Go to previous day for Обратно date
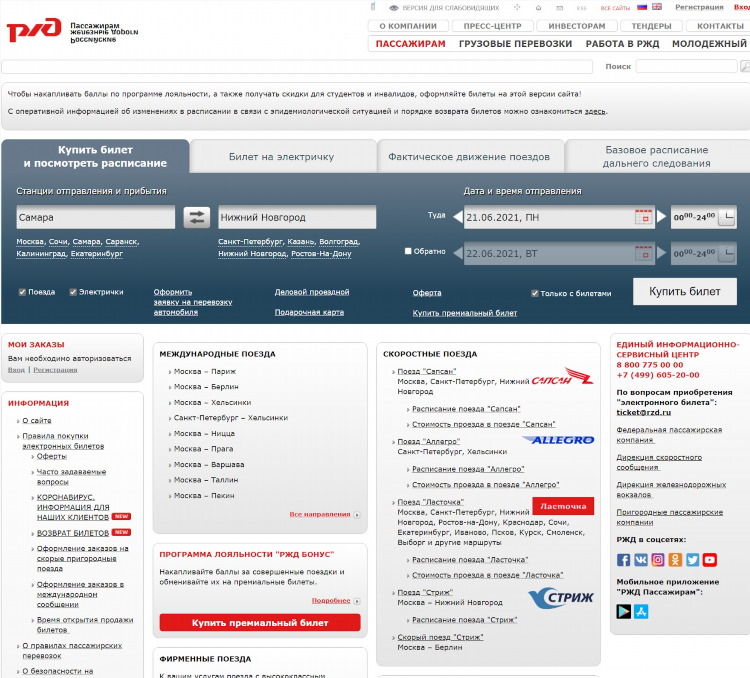The image size is (750, 678). (458, 253)
